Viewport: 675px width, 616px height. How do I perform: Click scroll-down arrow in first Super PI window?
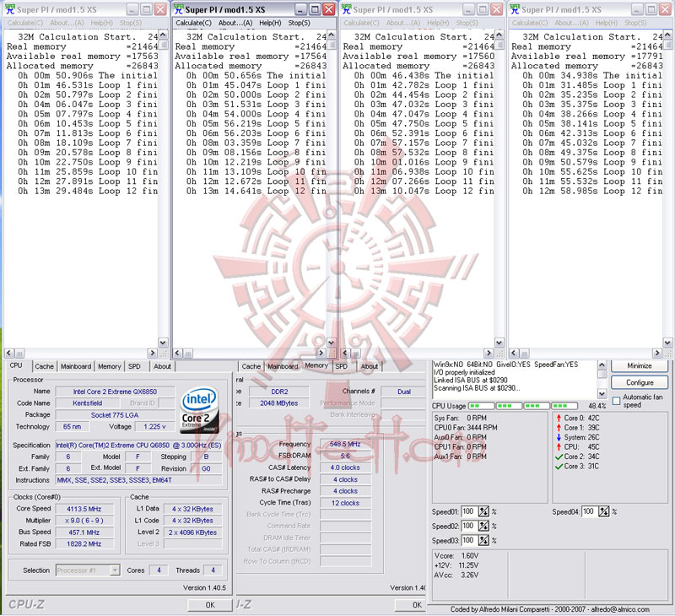click(x=163, y=343)
